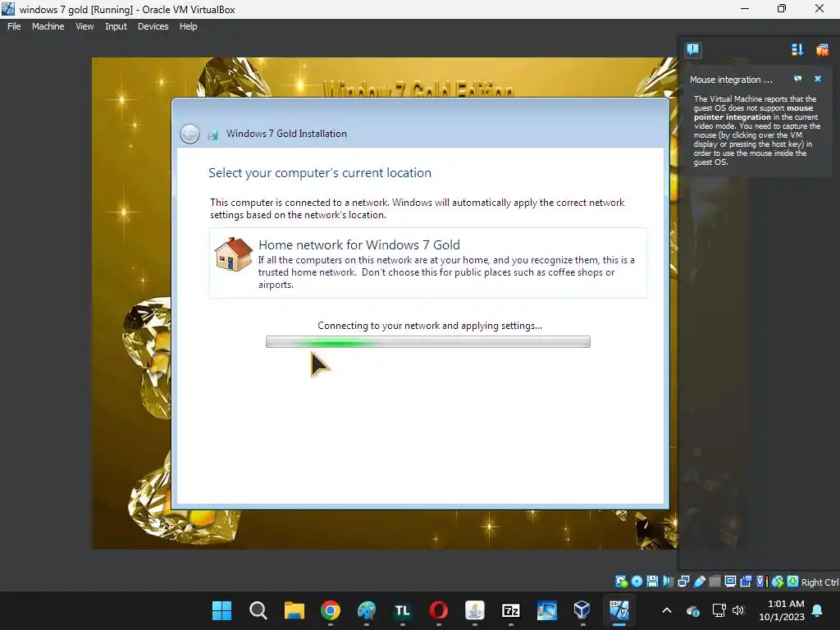Click the USB devices indicator
Viewport: 840px width, 630px height.
click(699, 582)
